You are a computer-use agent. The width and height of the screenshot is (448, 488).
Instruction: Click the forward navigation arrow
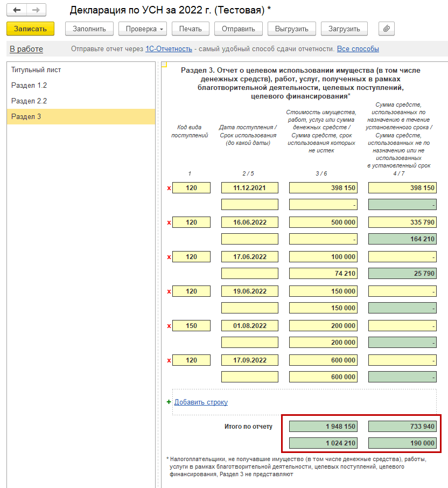36,10
